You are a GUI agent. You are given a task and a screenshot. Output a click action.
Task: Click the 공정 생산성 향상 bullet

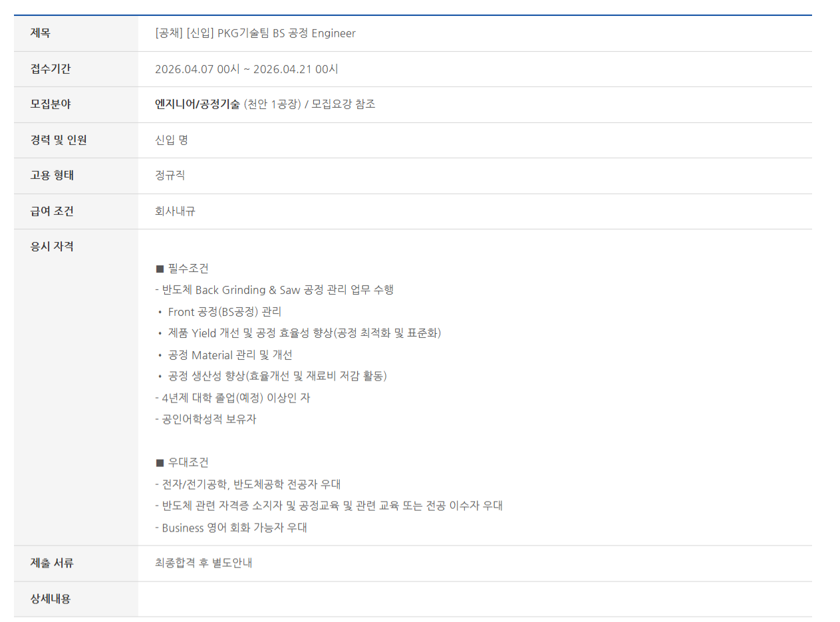277,377
